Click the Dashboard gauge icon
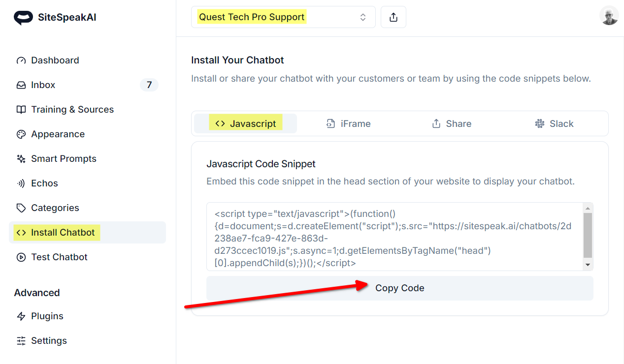This screenshot has height=364, width=624. point(21,61)
